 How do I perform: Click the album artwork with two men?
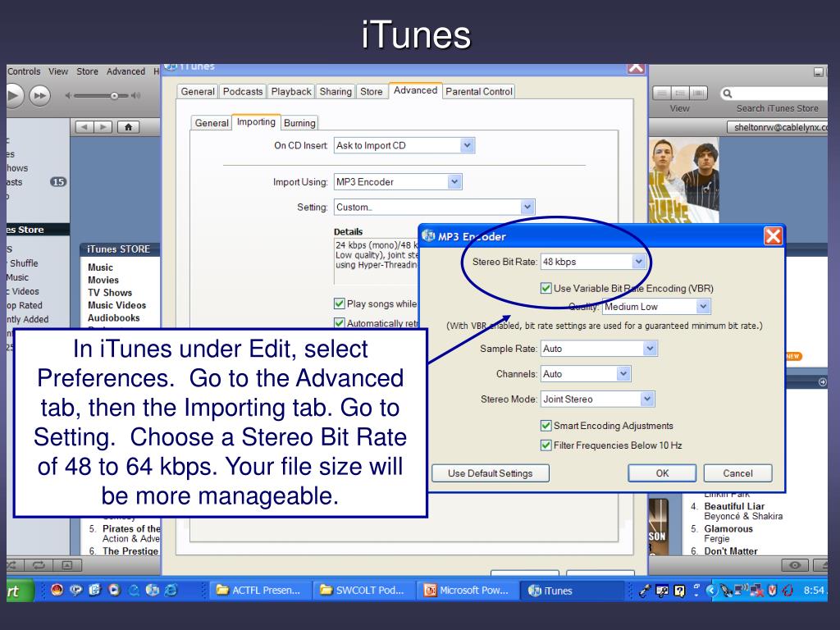click(x=683, y=180)
